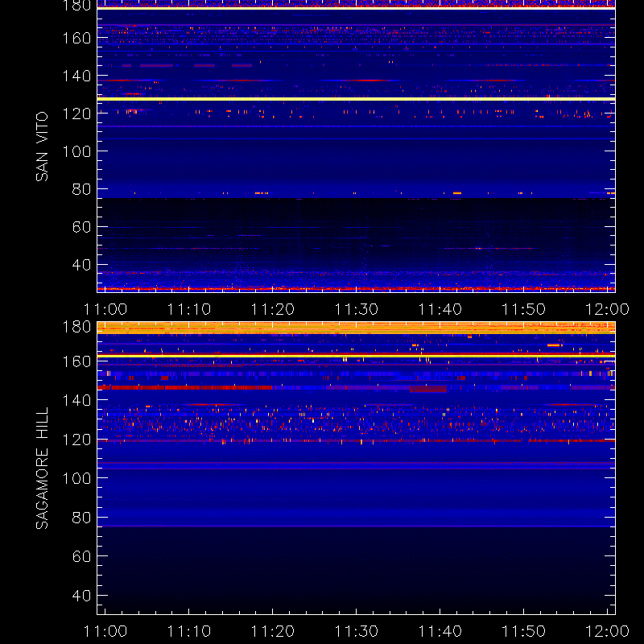
Task: Click the 11:40 time label under Sagamore Hill plot
Action: pos(440,631)
